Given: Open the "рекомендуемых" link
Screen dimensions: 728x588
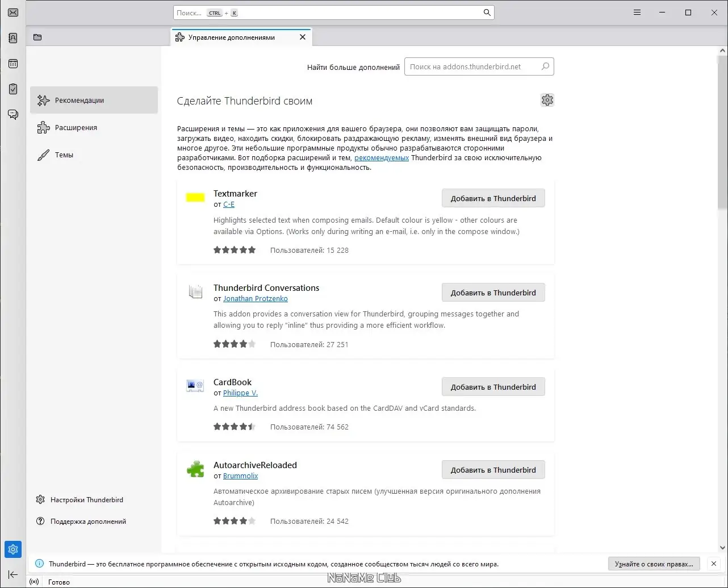Looking at the screenshot, I should (382, 158).
